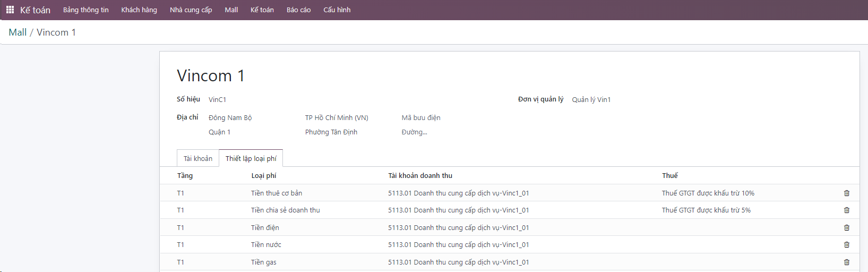Screen dimensions: 868x272
Task: Open the Báo cáo menu
Action: [x=299, y=10]
